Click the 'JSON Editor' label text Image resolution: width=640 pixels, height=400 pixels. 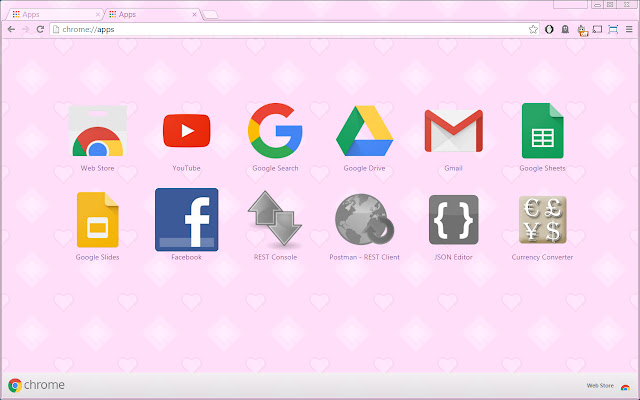pyautogui.click(x=453, y=257)
